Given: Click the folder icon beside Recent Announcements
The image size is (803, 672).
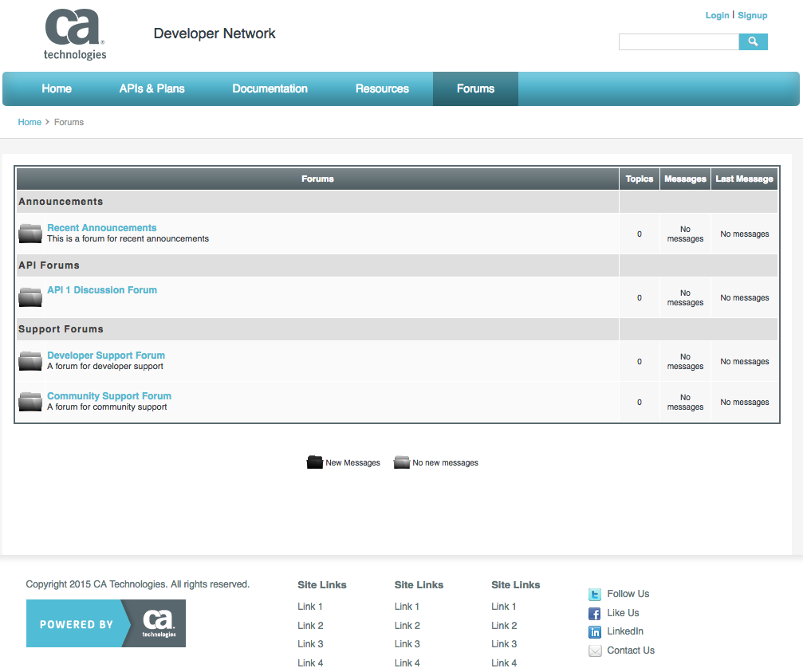Looking at the screenshot, I should [30, 233].
